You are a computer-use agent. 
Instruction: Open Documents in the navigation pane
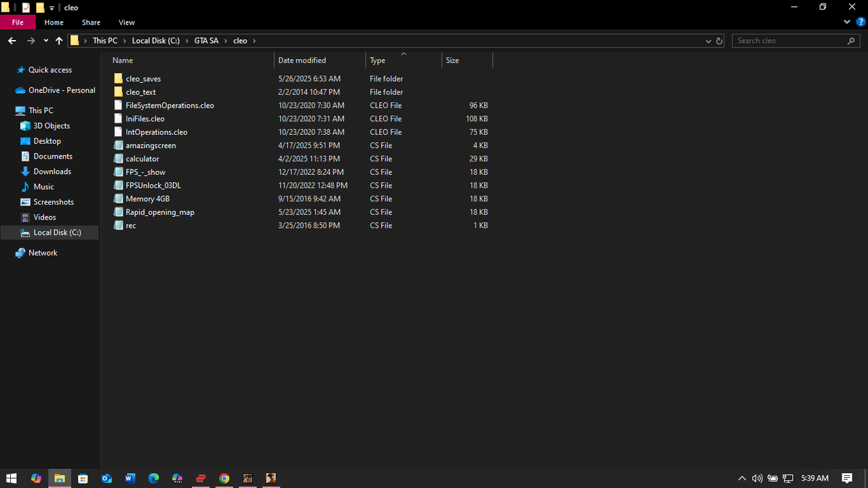53,157
